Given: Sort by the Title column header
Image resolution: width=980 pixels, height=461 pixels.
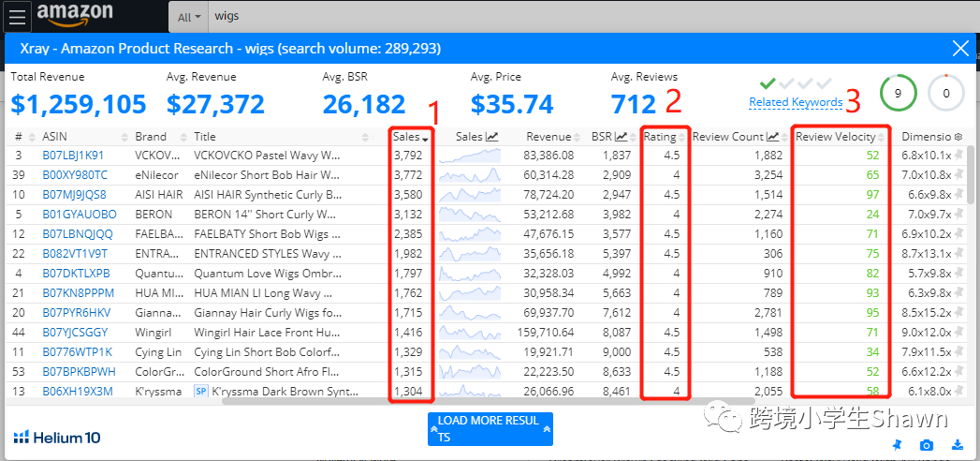Looking at the screenshot, I should [205, 137].
